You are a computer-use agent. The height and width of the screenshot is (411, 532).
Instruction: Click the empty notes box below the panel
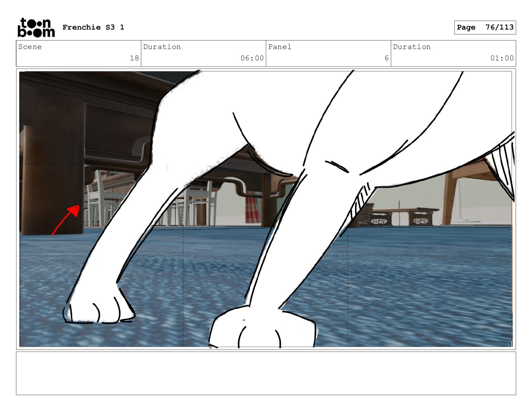coord(266,373)
